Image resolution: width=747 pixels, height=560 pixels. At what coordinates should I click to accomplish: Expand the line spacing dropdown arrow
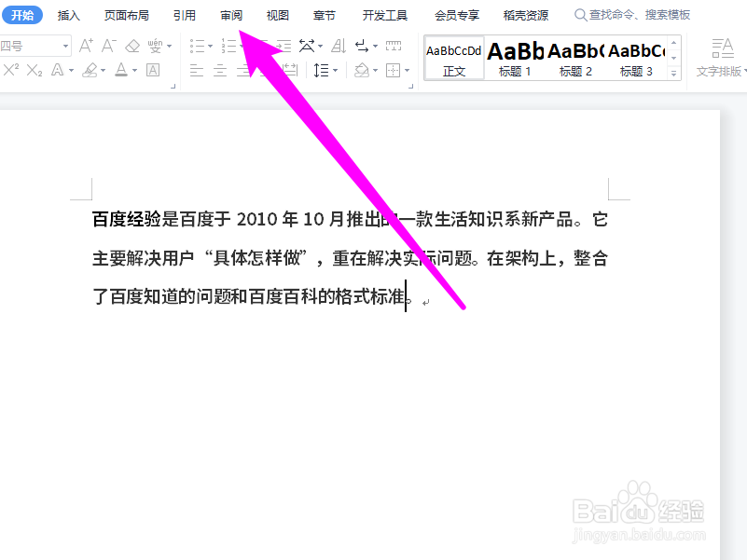(x=336, y=71)
